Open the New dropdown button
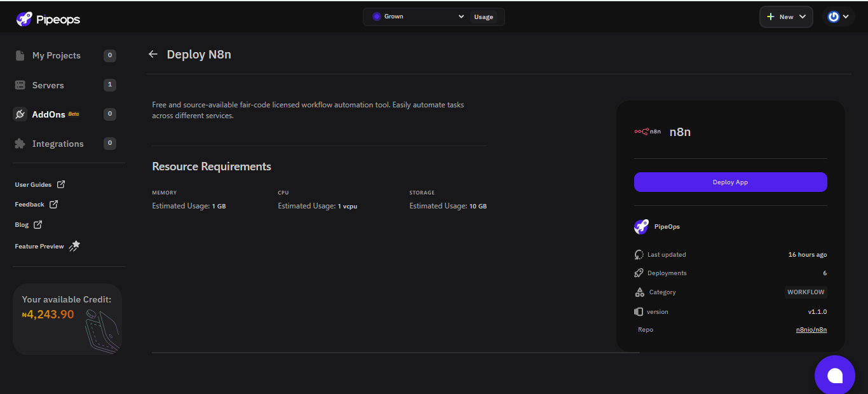The width and height of the screenshot is (868, 394). [x=786, y=17]
